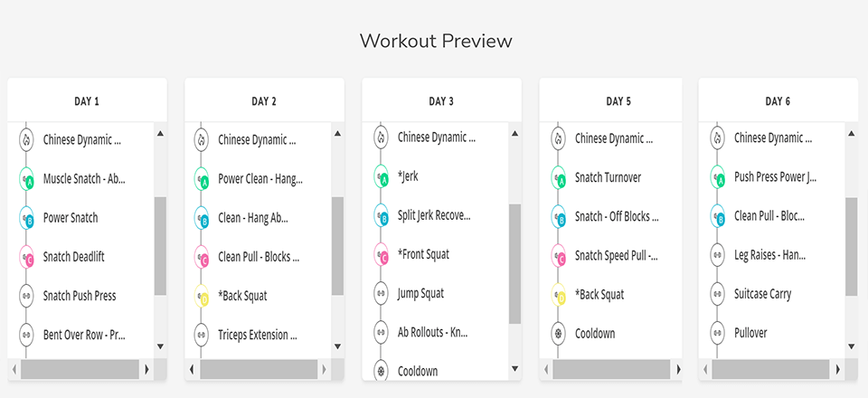Click the pink C icon beside Snatch Deadlift
The width and height of the screenshot is (868, 398).
coord(26,256)
